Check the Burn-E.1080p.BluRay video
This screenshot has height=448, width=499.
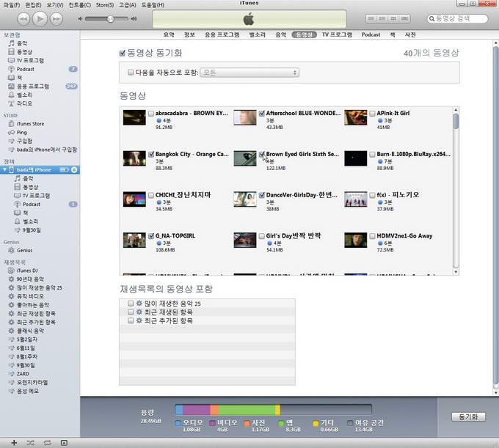(x=372, y=155)
